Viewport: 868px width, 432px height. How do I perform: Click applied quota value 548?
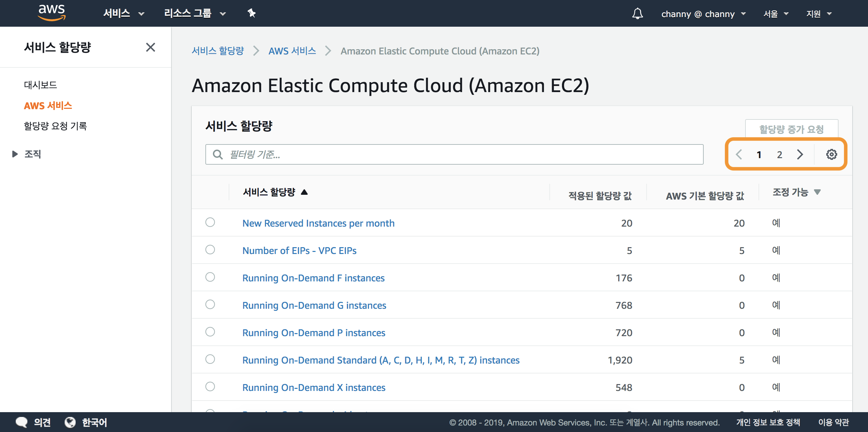(x=624, y=387)
